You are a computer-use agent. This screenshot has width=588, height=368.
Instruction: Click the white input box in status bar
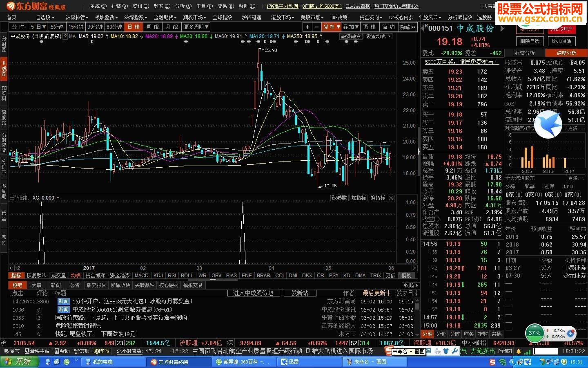click(x=546, y=351)
